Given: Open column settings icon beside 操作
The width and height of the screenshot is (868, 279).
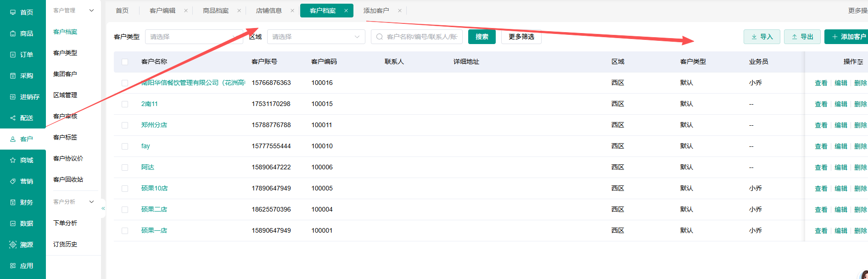Looking at the screenshot, I should (860, 62).
